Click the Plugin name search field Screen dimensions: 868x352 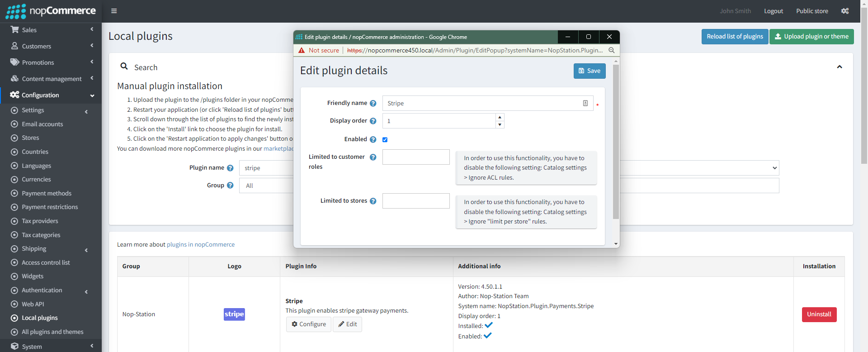pos(266,168)
